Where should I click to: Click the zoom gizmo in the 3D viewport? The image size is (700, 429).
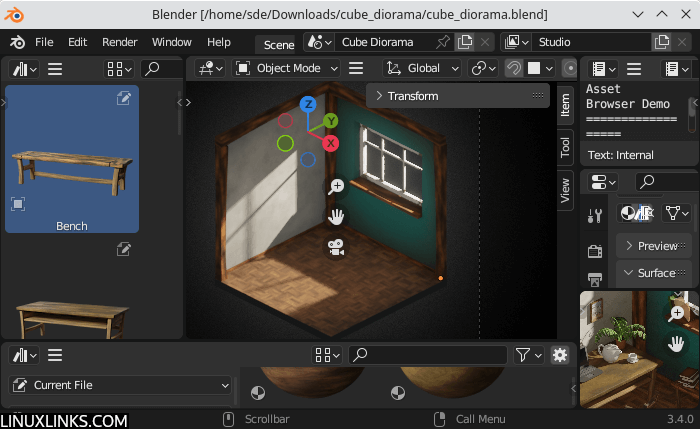click(336, 186)
